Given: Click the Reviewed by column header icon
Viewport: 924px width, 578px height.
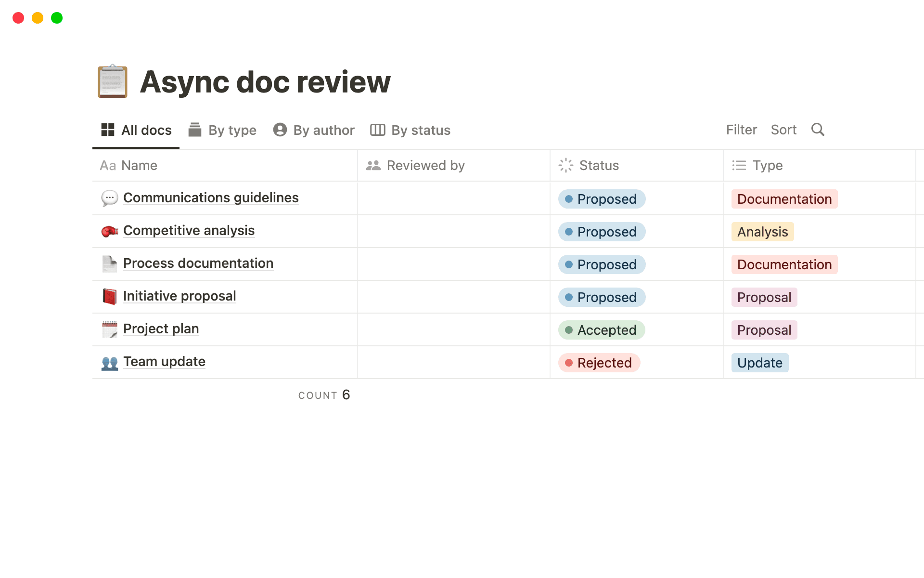Looking at the screenshot, I should coord(373,165).
